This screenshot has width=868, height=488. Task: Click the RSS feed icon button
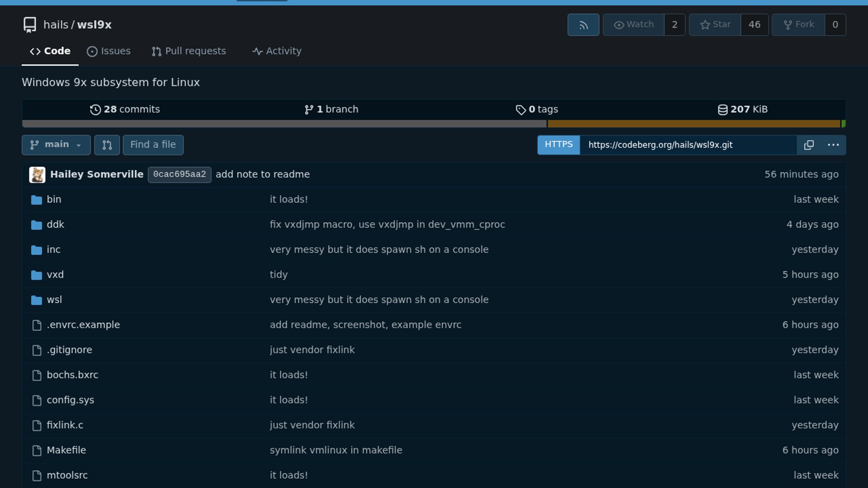(x=583, y=25)
